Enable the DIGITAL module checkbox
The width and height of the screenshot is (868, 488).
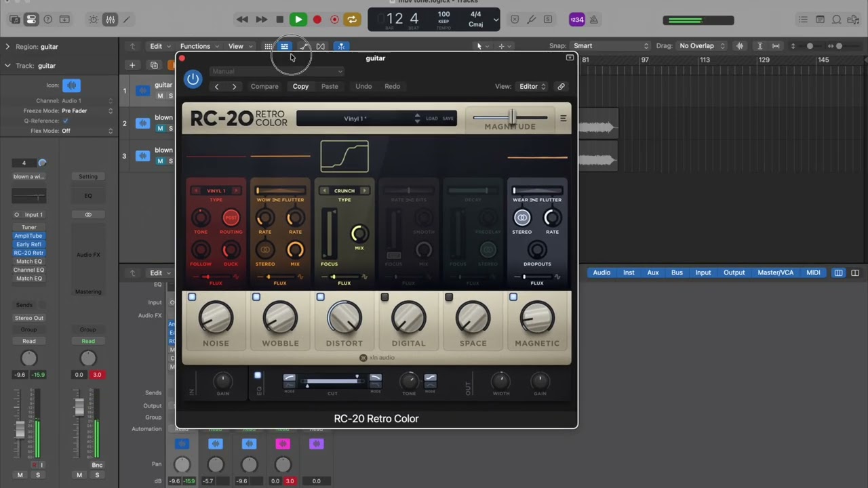point(384,297)
